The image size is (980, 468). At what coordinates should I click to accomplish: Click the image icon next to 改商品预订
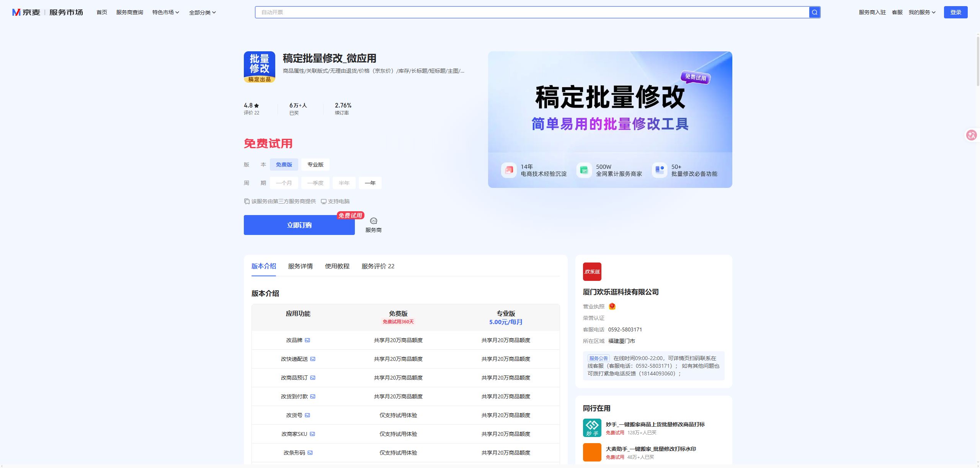pyautogui.click(x=313, y=378)
